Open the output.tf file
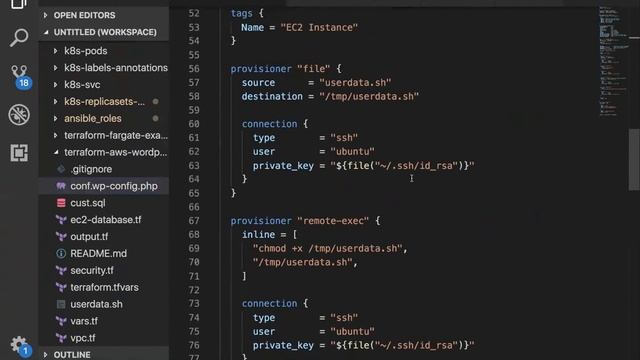 coord(89,237)
